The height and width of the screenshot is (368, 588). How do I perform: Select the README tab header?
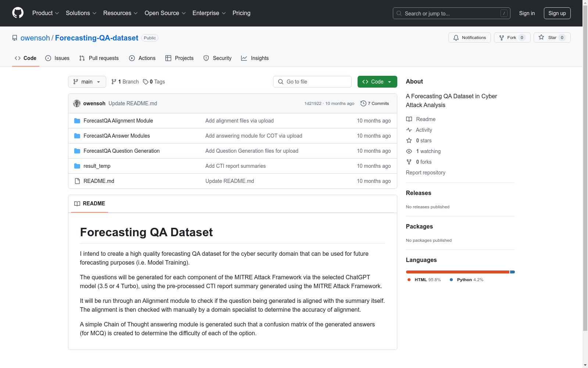pyautogui.click(x=90, y=204)
